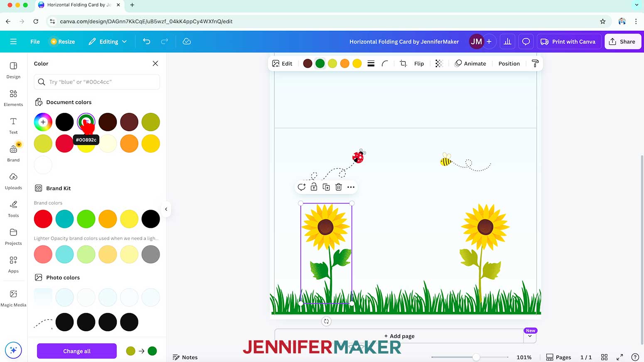Open the Position panel
Screen dimensions: 644x362
(x=509, y=64)
